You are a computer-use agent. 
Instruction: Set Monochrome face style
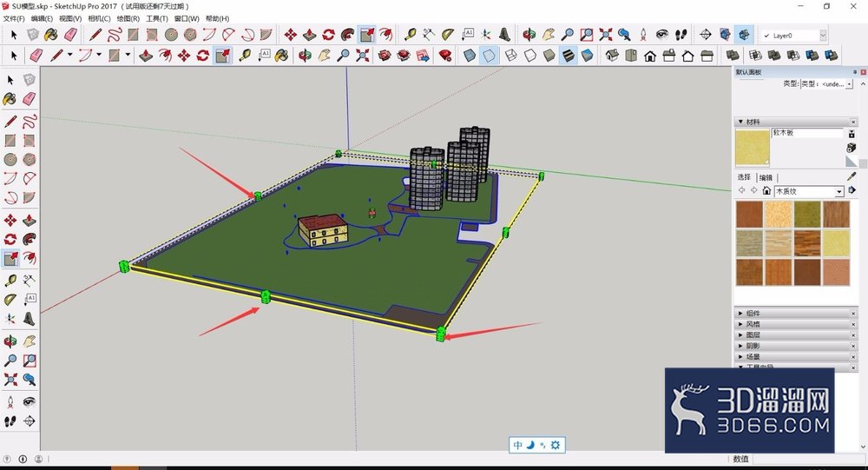click(x=588, y=56)
